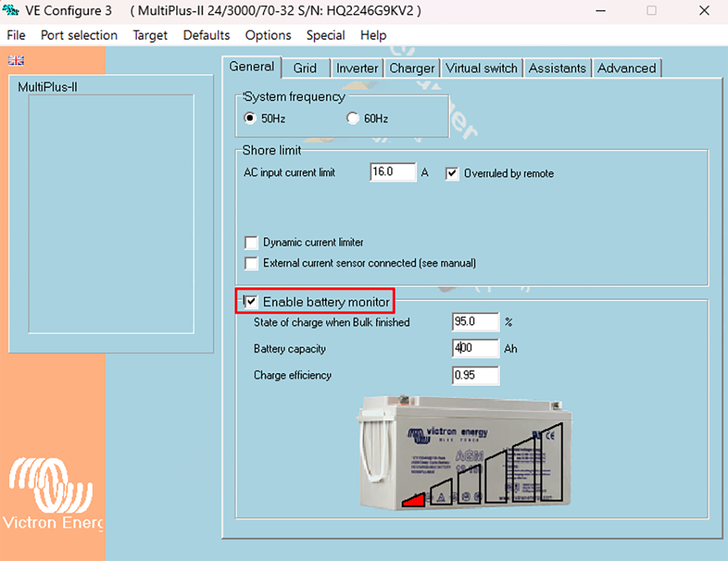Click the Charge efficiency input field

[x=476, y=376]
